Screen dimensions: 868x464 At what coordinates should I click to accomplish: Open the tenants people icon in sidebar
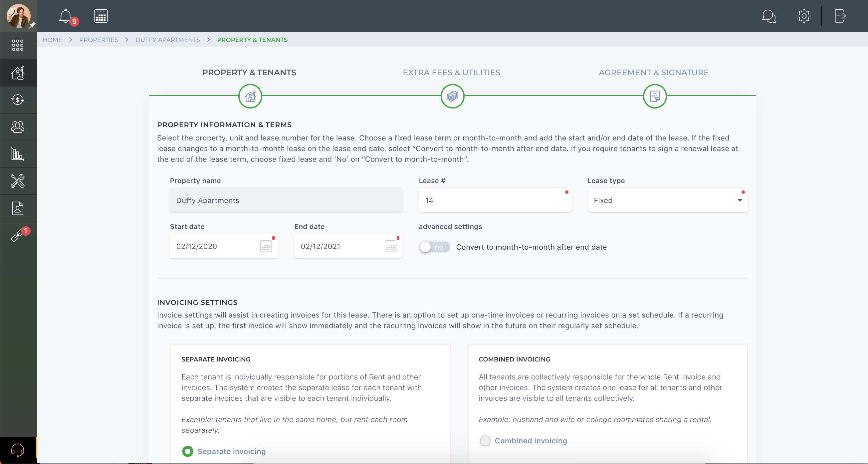18,127
